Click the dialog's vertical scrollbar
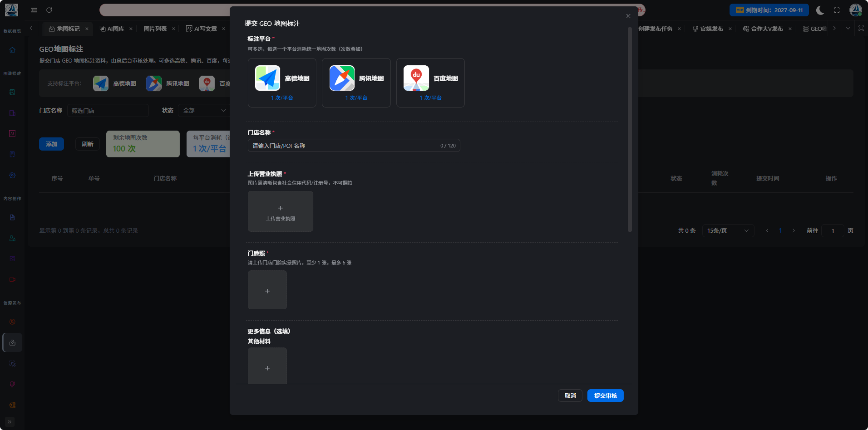 tap(630, 130)
